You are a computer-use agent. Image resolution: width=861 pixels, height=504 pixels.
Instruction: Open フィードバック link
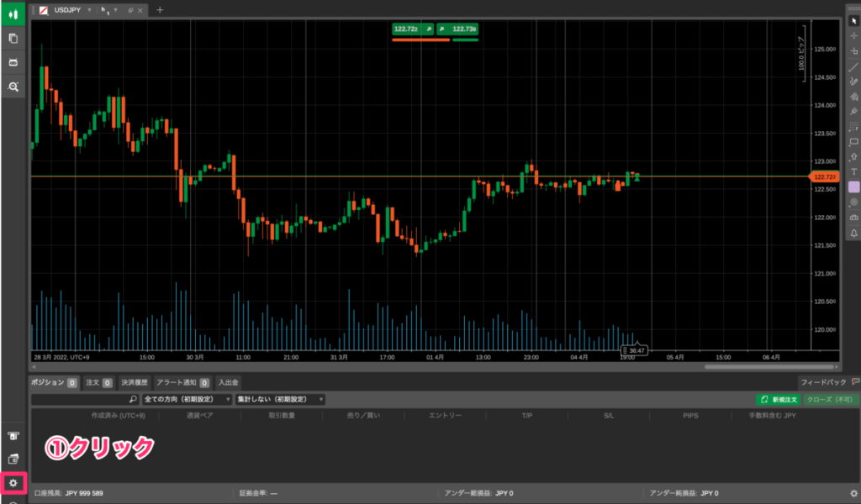(823, 382)
